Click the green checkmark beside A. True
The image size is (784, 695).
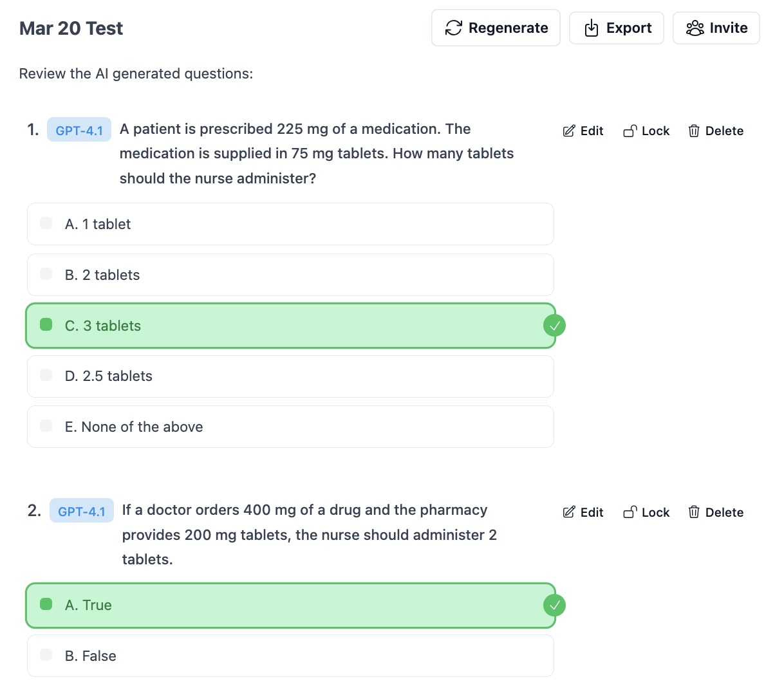[x=554, y=606]
